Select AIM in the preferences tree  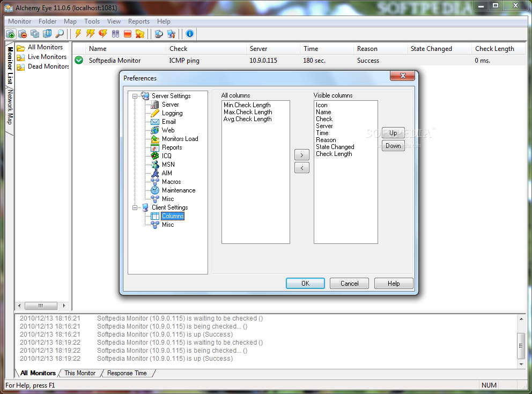click(x=167, y=173)
